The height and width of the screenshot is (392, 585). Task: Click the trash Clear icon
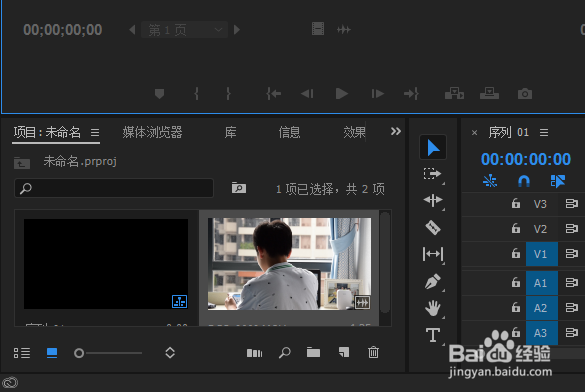(x=373, y=352)
